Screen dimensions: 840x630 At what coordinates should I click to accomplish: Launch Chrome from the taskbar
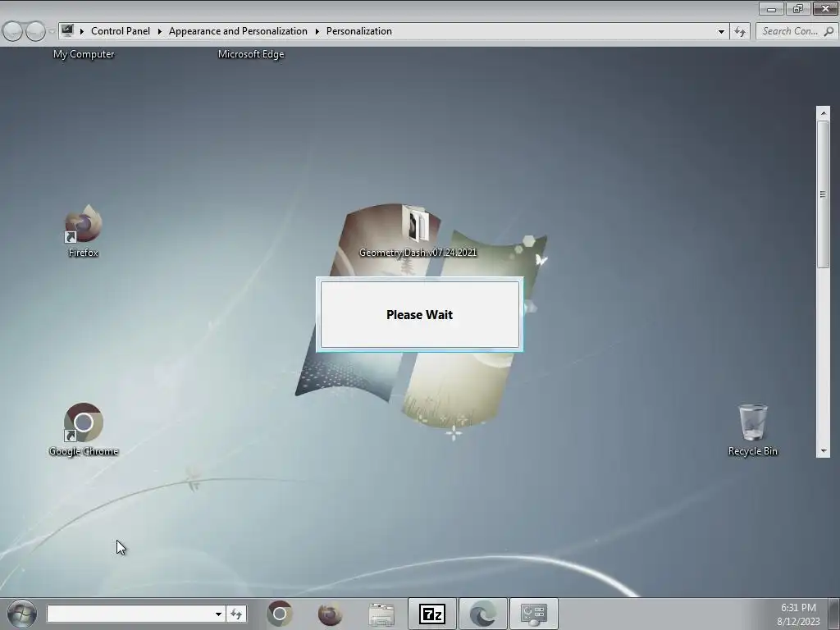[x=280, y=614]
